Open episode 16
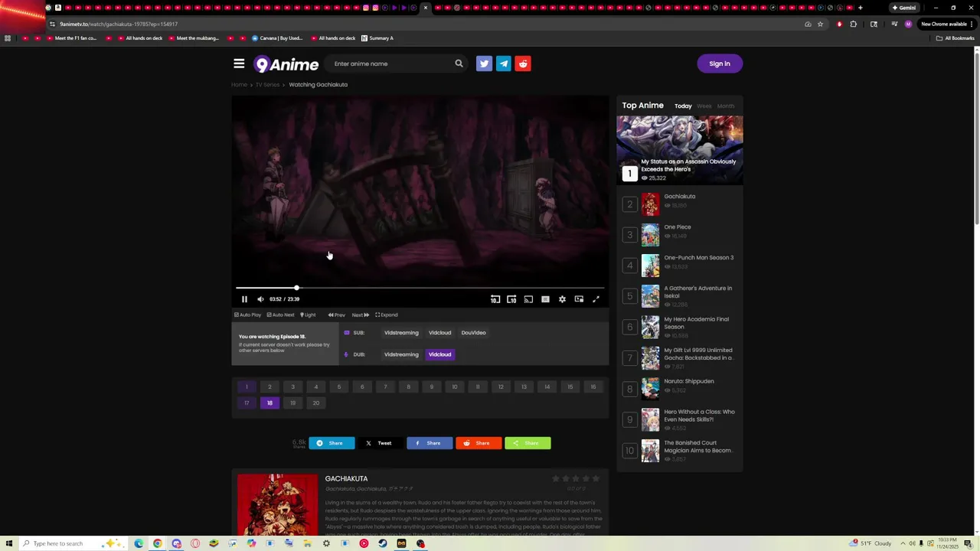The height and width of the screenshot is (551, 980). [593, 386]
